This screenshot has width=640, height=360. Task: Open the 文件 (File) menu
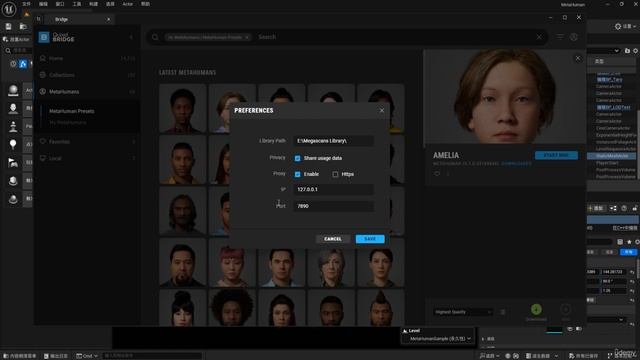click(x=27, y=4)
